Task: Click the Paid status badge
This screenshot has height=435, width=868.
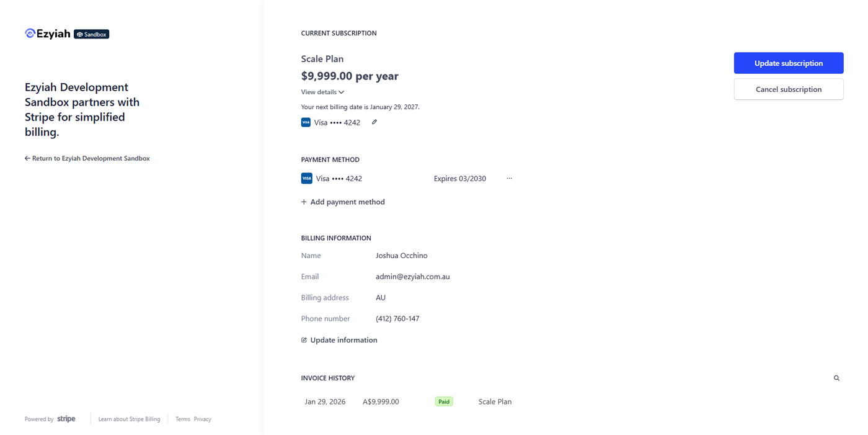Action: click(x=444, y=401)
